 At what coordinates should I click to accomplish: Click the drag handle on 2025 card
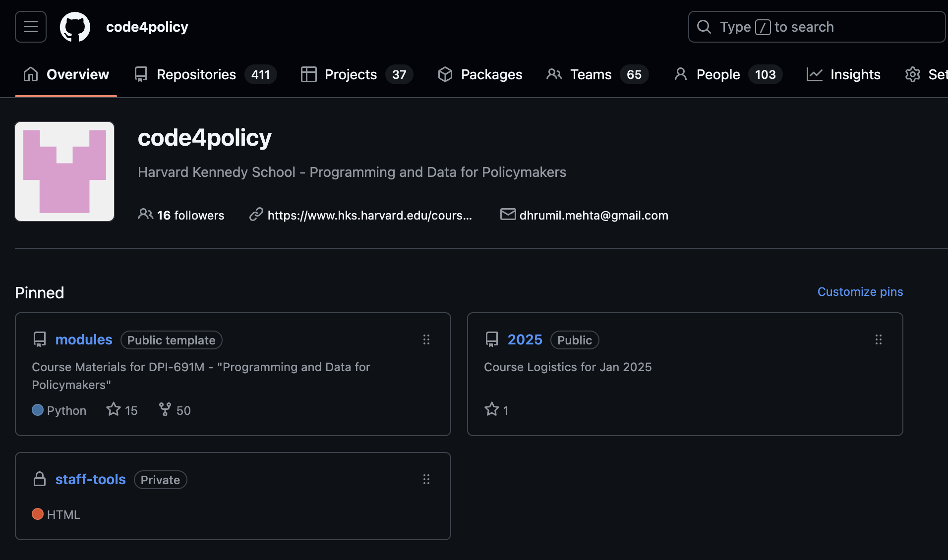[879, 339]
